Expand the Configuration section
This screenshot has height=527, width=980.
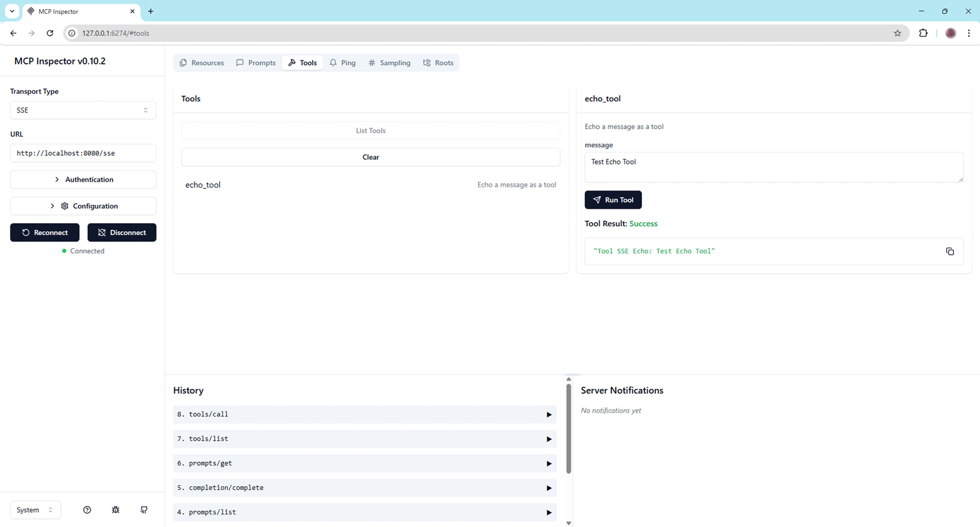pos(83,206)
